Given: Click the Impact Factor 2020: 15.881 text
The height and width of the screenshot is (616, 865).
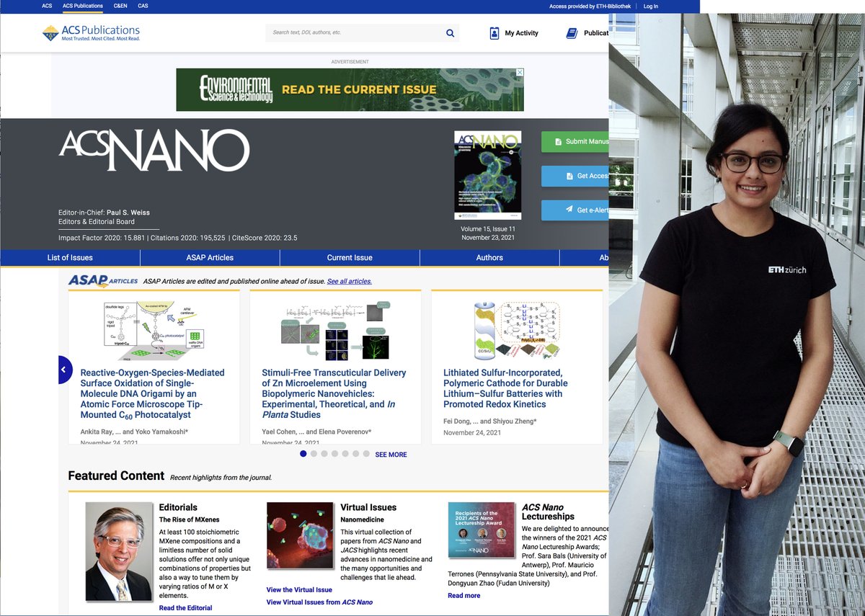Looking at the screenshot, I should point(101,238).
